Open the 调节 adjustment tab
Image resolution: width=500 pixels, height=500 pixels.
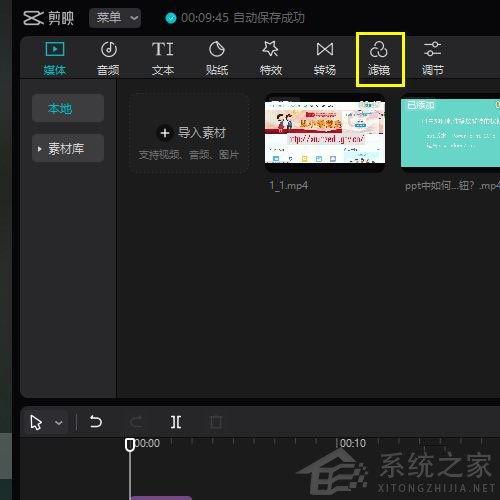point(433,59)
